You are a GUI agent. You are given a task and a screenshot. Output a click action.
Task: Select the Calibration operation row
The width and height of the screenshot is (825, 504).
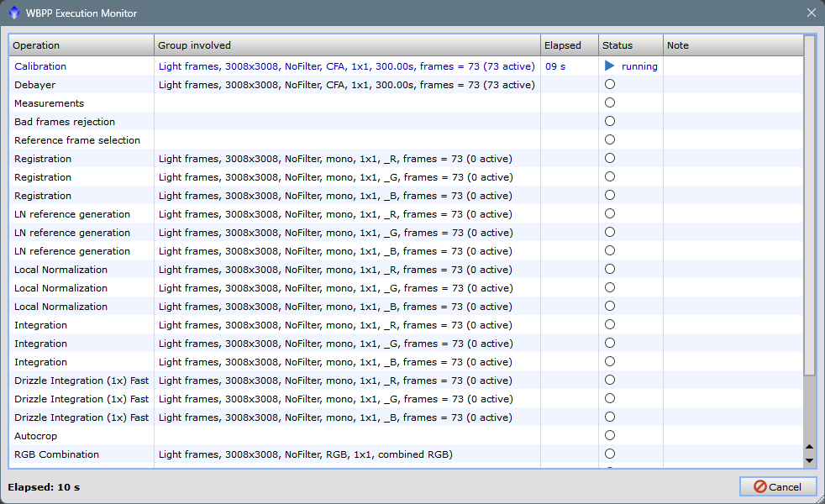point(40,66)
